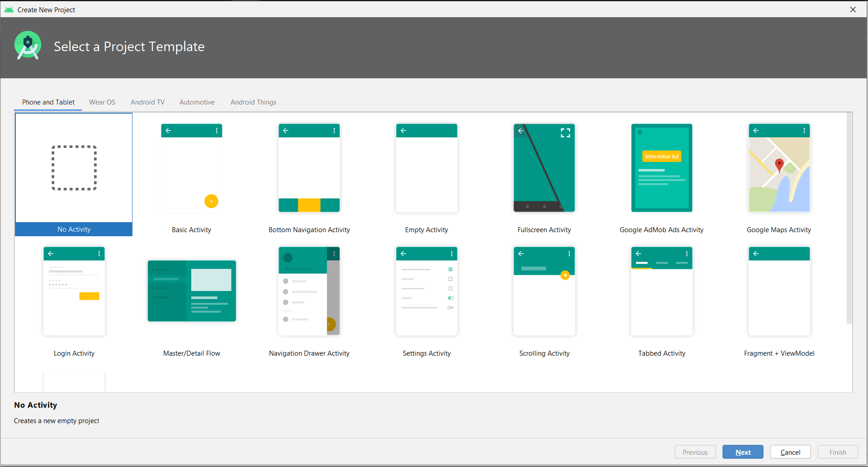
Task: Click the highlighted No Activity label bar
Action: [74, 229]
